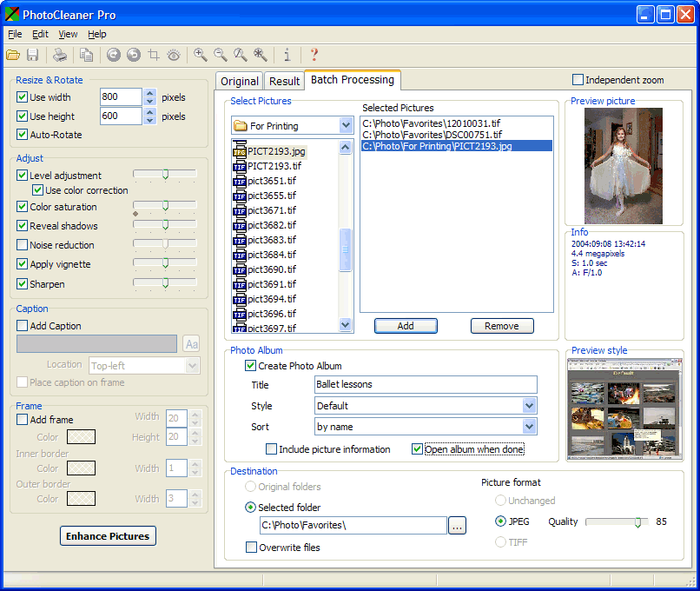Click the Remove button under Selected Pictures
The image size is (700, 591).
pos(502,326)
